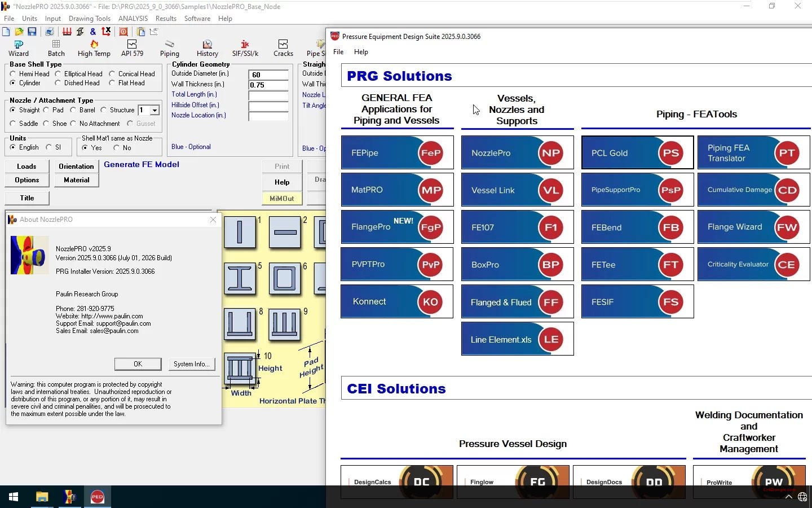Screen dimensions: 812x508
Task: Click the Print icon in NozzlePRO toolbar
Action: (x=50, y=32)
